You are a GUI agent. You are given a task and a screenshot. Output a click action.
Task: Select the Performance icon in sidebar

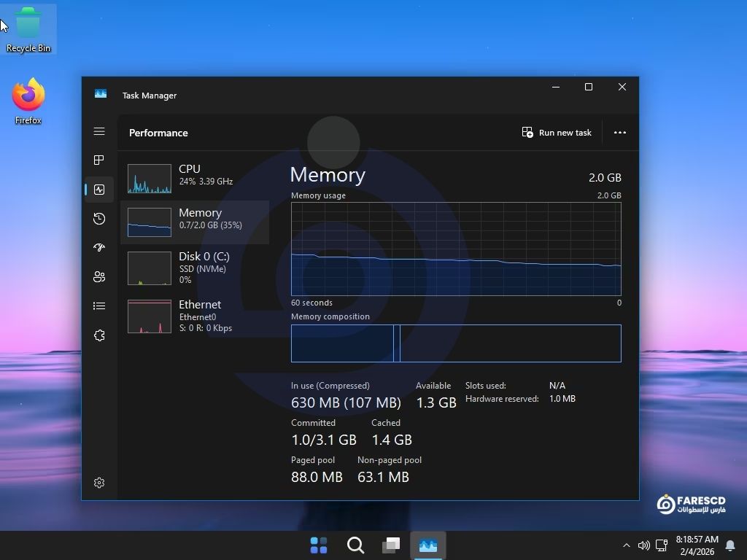pyautogui.click(x=99, y=190)
